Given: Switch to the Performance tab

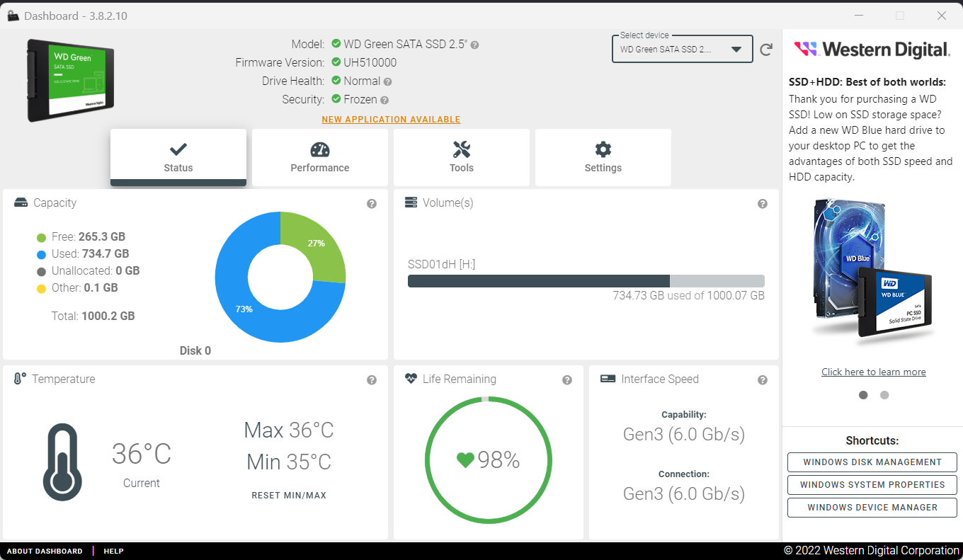Looking at the screenshot, I should (x=320, y=157).
